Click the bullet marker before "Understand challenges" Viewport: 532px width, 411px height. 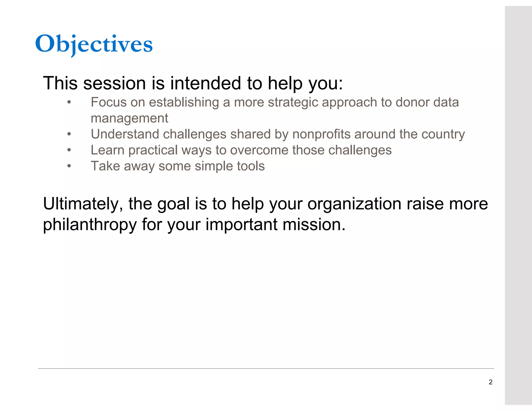click(69, 134)
